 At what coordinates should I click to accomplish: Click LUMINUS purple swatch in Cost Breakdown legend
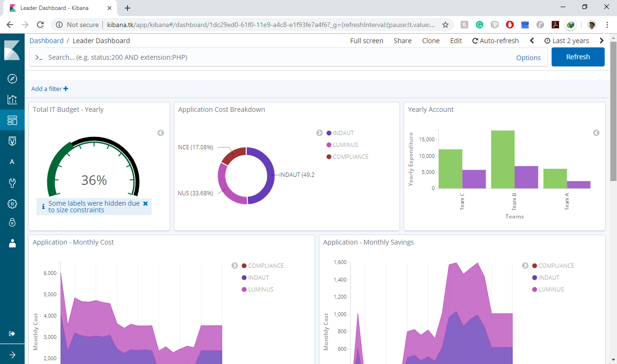(329, 145)
